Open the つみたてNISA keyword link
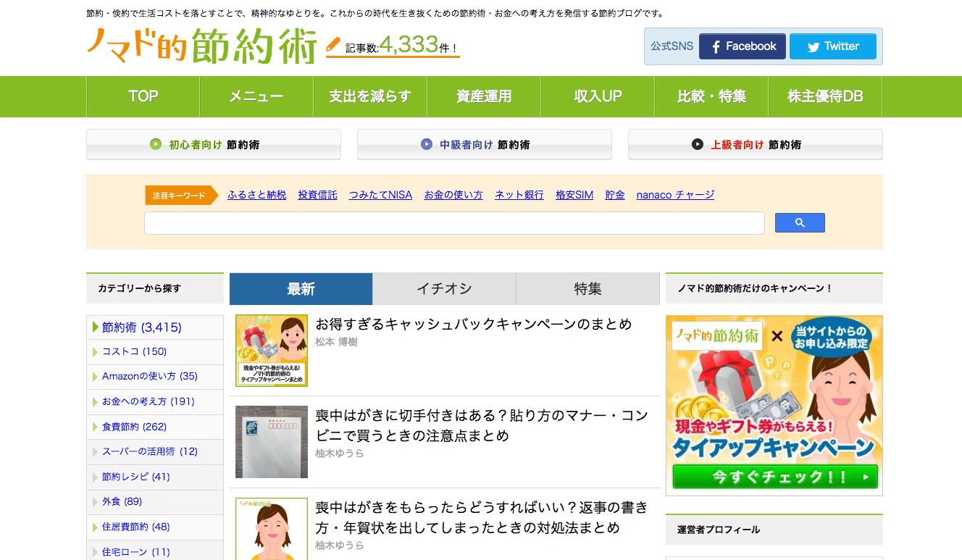The image size is (962, 560). [x=380, y=195]
